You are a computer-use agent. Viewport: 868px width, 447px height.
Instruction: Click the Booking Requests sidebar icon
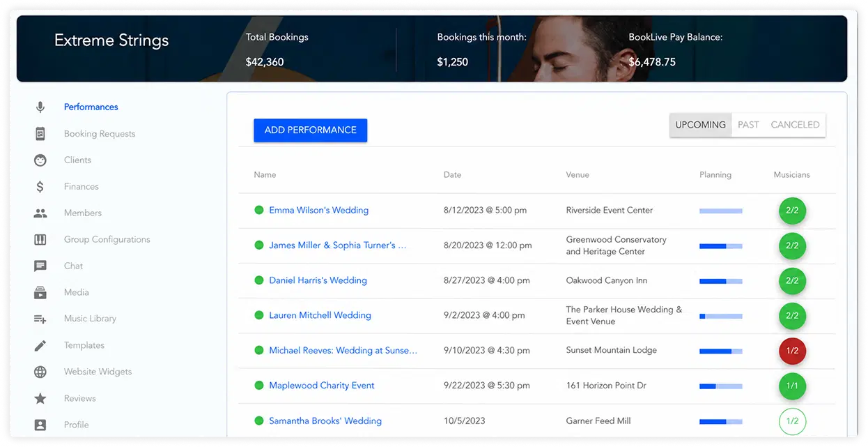(x=40, y=134)
